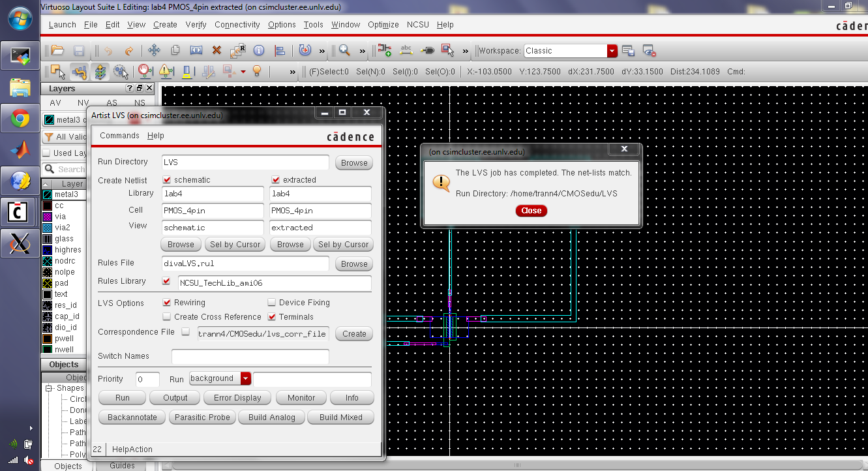Click the Open folder icon in the toolbar
Image resolution: width=868 pixels, height=471 pixels.
coord(57,50)
